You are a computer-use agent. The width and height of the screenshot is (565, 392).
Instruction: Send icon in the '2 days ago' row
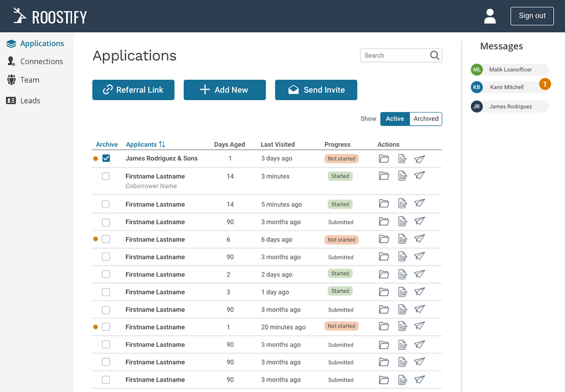420,273
